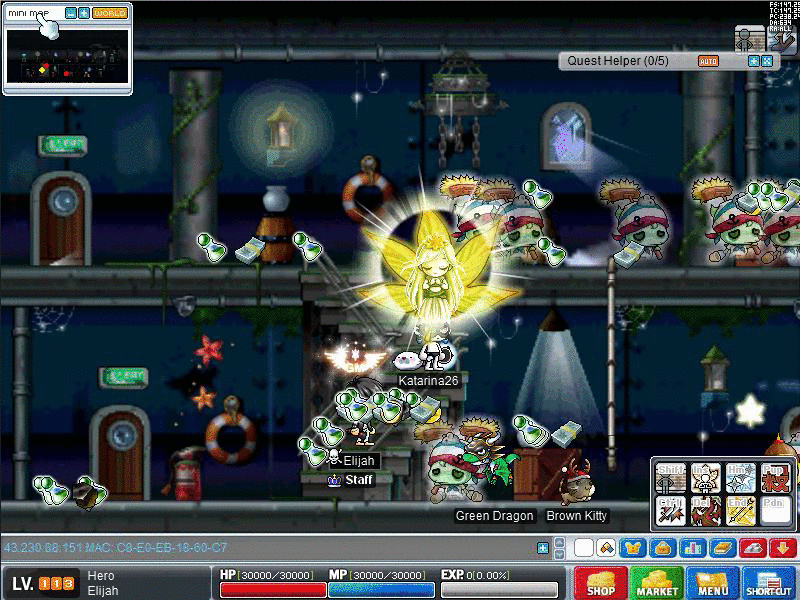Click the WORLD map button
This screenshot has width=800, height=600.
(x=110, y=13)
